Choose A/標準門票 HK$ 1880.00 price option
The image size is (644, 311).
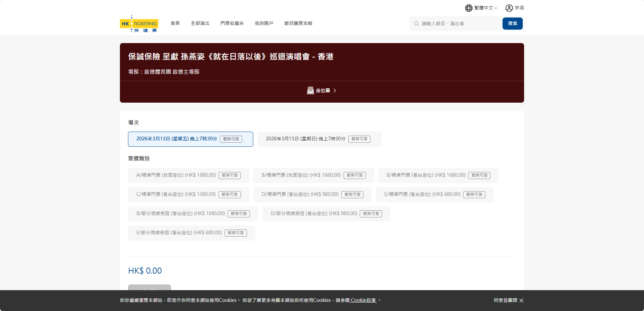[x=188, y=175]
